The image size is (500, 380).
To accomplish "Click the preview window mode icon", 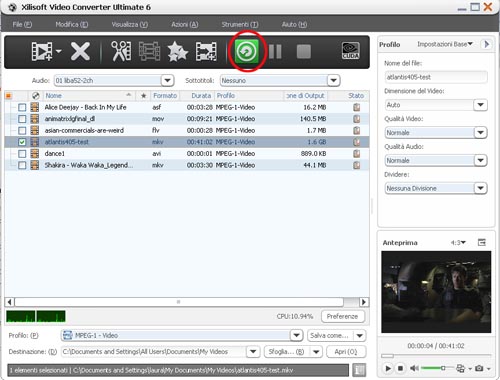I will click(460, 368).
